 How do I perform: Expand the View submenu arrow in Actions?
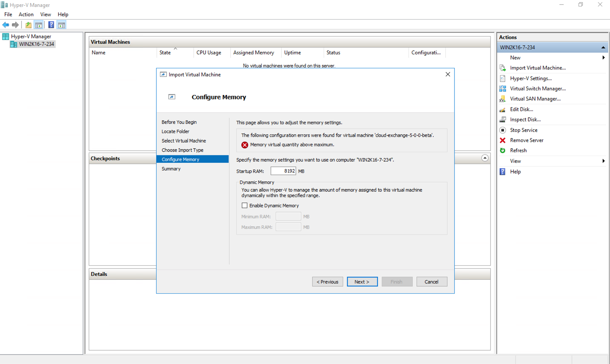click(x=603, y=161)
